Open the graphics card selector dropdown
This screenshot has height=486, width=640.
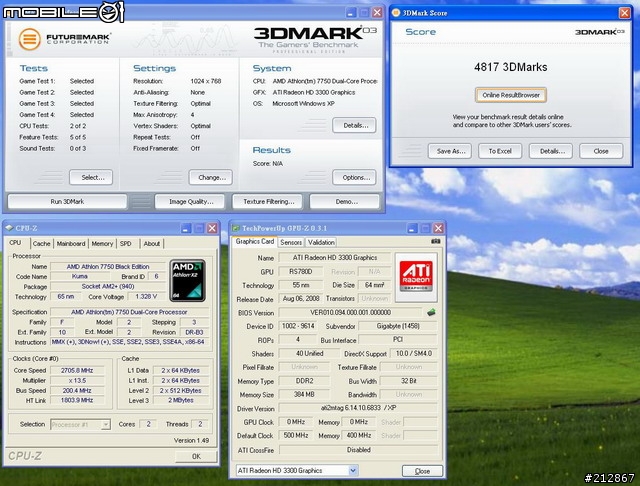click(x=353, y=470)
